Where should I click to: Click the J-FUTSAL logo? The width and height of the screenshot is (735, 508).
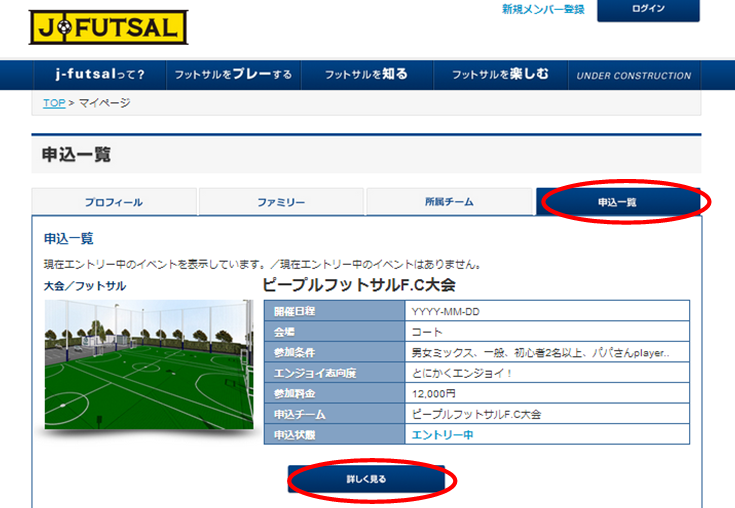pyautogui.click(x=107, y=27)
